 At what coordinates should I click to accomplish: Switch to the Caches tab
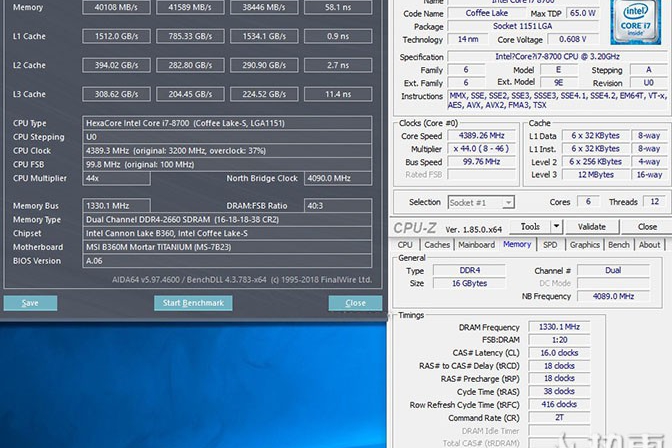coord(437,245)
